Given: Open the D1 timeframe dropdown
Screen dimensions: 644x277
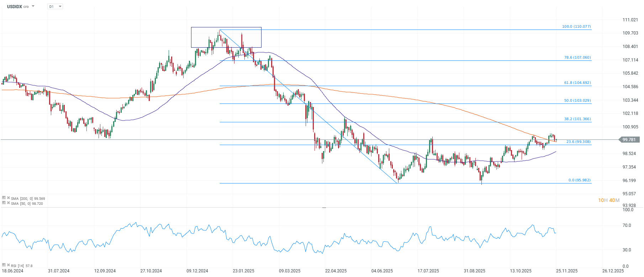Looking at the screenshot, I should pyautogui.click(x=55, y=6).
